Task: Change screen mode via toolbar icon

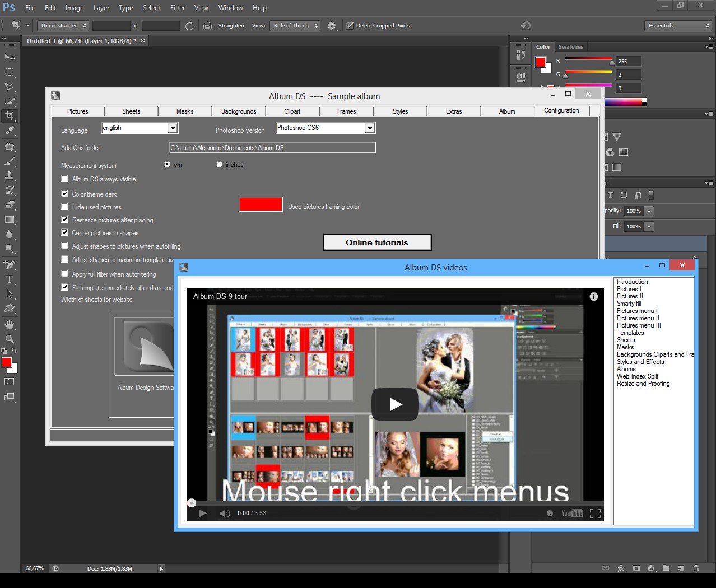Action: point(10,397)
